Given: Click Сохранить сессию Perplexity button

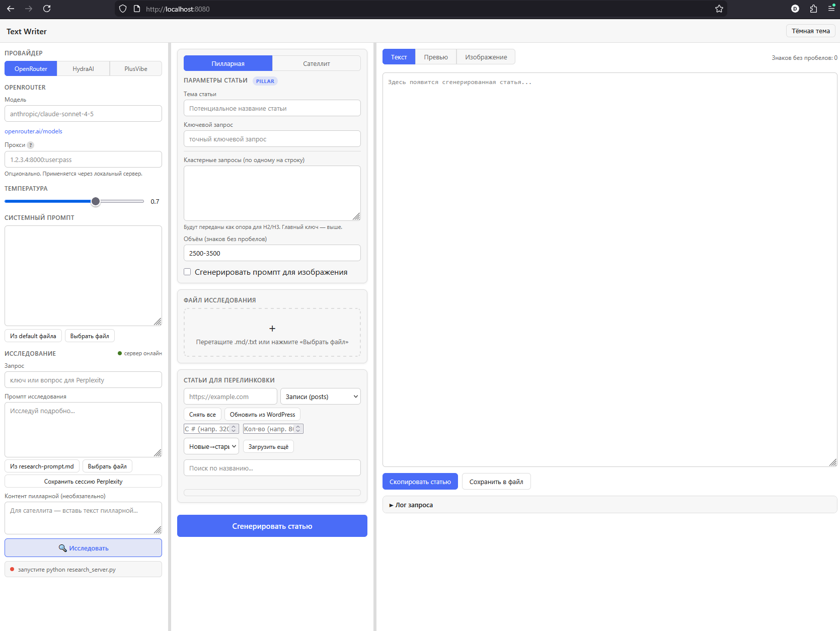Looking at the screenshot, I should click(x=83, y=481).
